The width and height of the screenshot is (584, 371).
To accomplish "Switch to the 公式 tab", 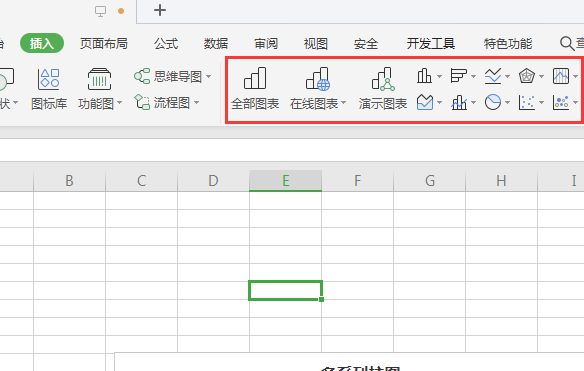I will pos(166,44).
